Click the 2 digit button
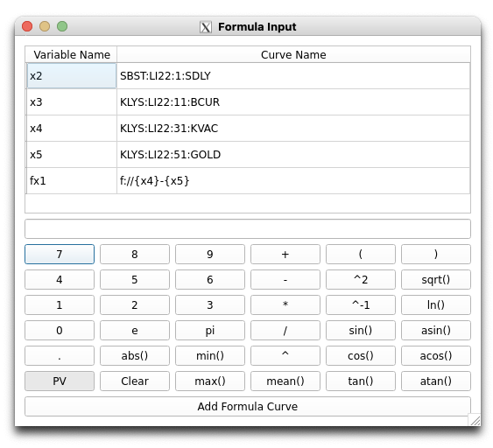Screen dimensions: 493x448 pos(135,305)
